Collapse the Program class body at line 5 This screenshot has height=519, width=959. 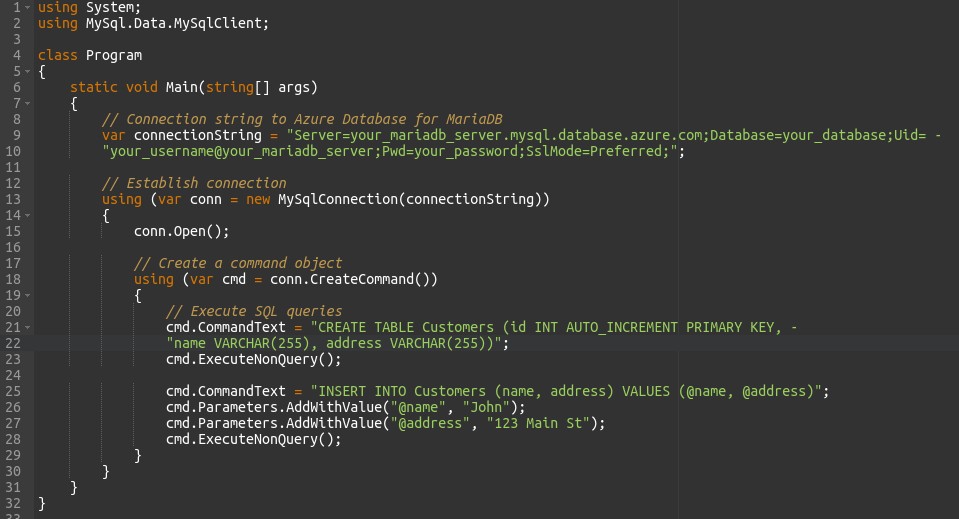click(27, 72)
